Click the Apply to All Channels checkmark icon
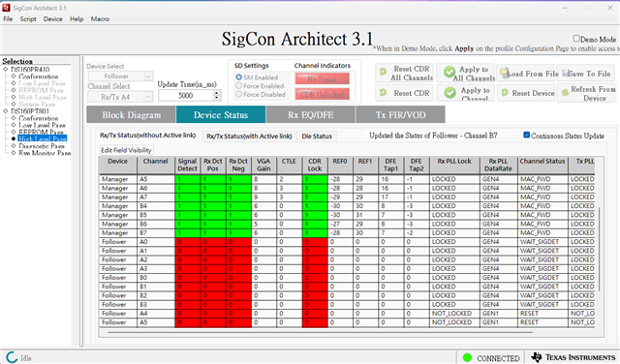 449,72
